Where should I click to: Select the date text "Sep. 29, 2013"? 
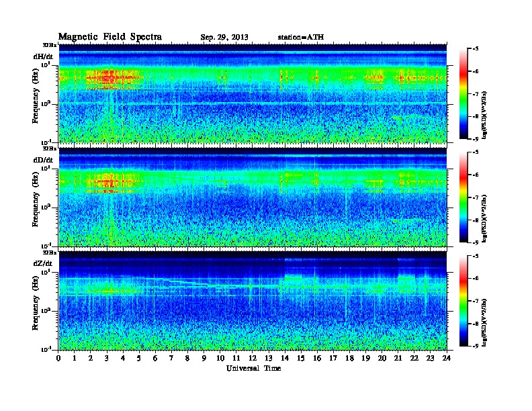pos(224,38)
